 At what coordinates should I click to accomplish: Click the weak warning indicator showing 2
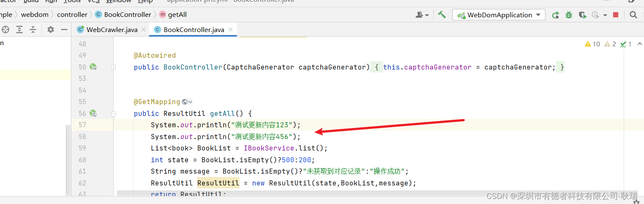[x=610, y=44]
